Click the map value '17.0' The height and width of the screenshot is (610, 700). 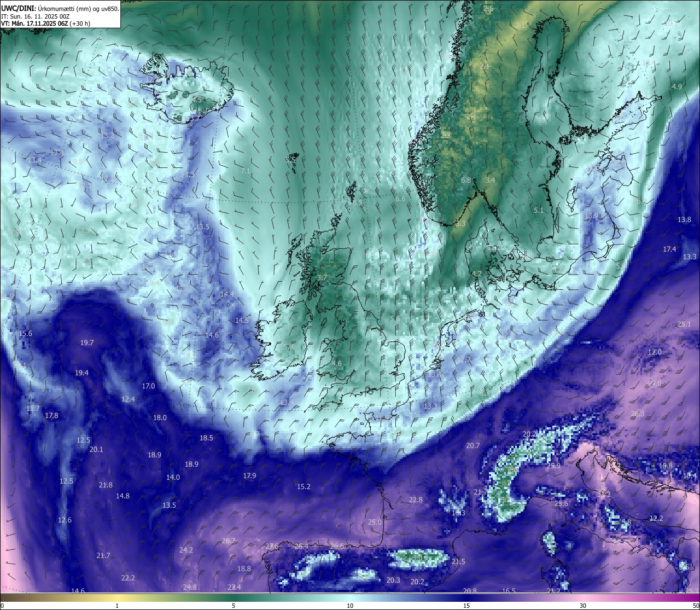click(x=148, y=386)
